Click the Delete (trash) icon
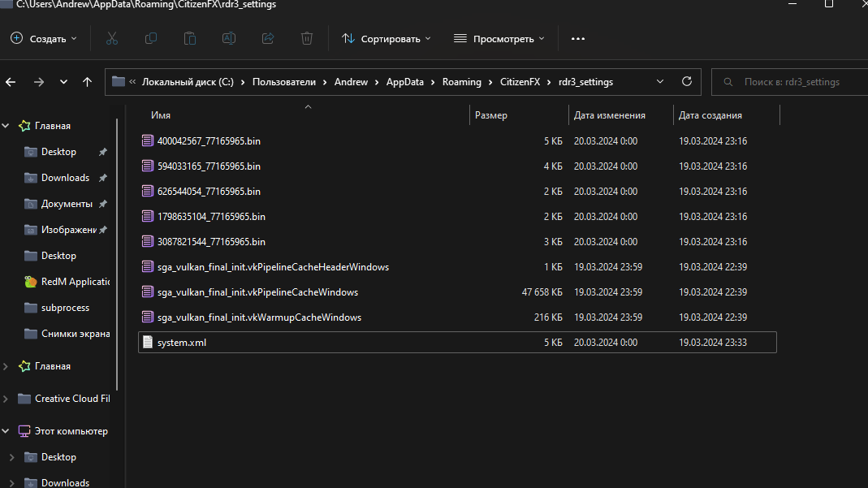Screen dimensions: 868x488 pos(307,38)
